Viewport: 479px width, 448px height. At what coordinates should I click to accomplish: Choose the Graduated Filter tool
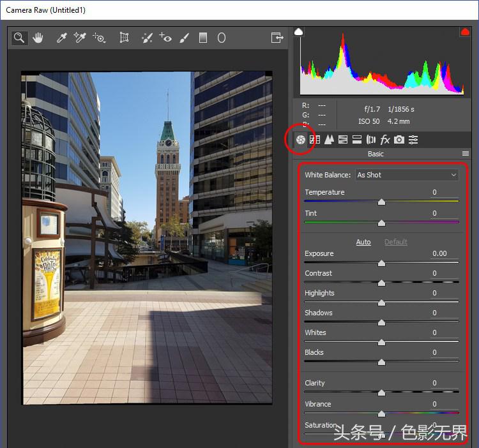click(203, 38)
